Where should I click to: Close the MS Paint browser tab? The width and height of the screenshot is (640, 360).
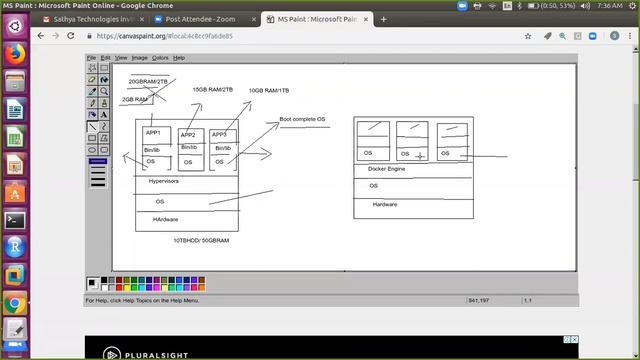pos(366,19)
